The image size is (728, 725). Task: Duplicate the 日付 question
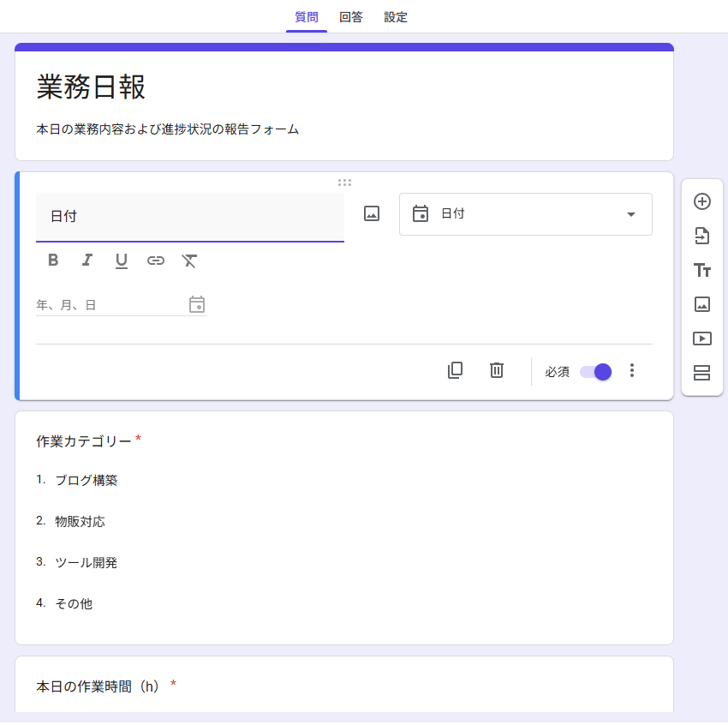455,370
